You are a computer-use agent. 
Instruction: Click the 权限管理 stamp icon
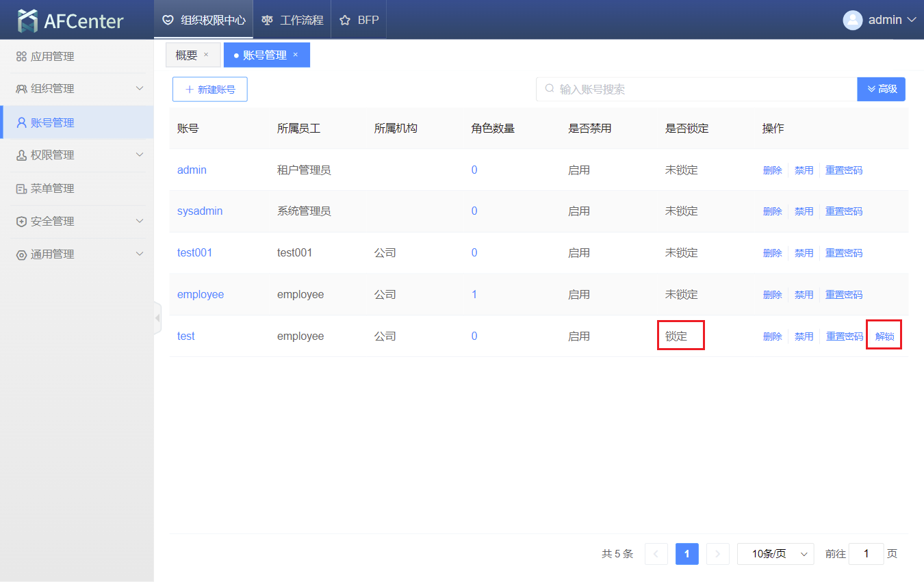pos(21,155)
